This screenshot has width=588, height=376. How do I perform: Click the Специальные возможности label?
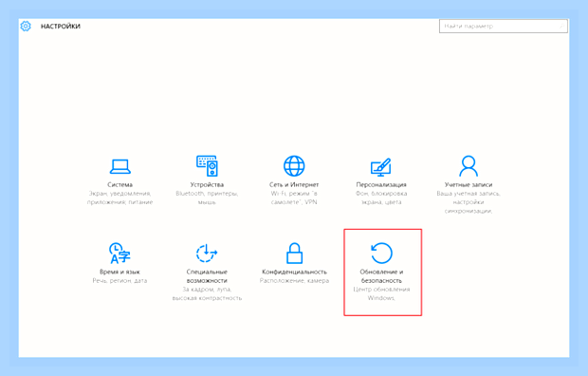pyautogui.click(x=207, y=276)
